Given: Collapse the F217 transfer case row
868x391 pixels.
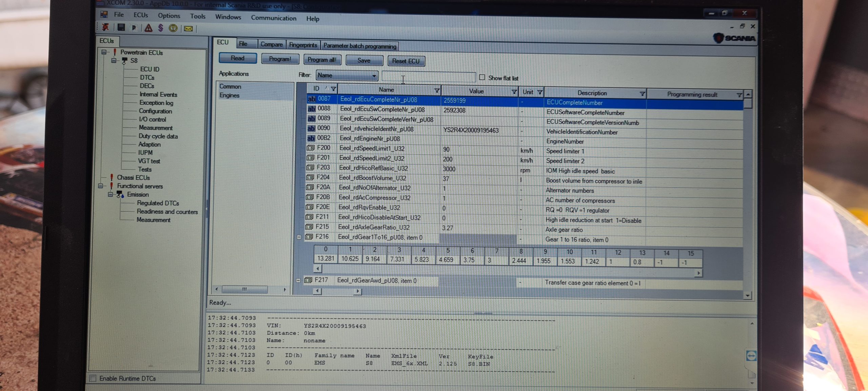Looking at the screenshot, I should point(298,280).
